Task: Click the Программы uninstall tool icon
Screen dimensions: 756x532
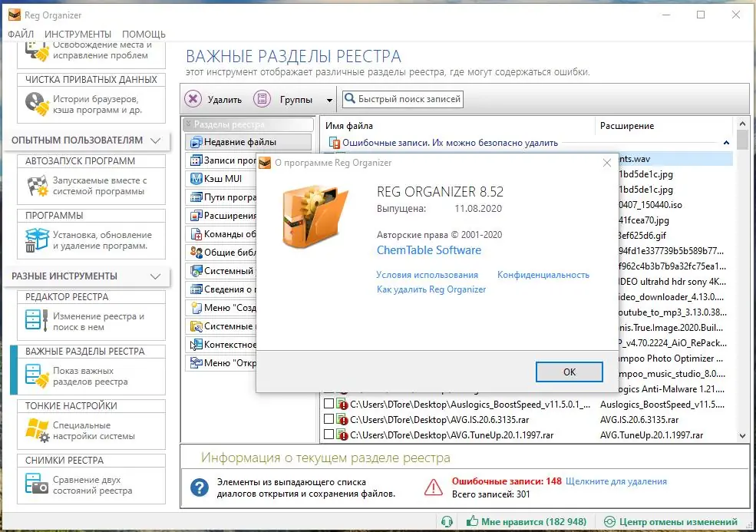Action: 37,238
